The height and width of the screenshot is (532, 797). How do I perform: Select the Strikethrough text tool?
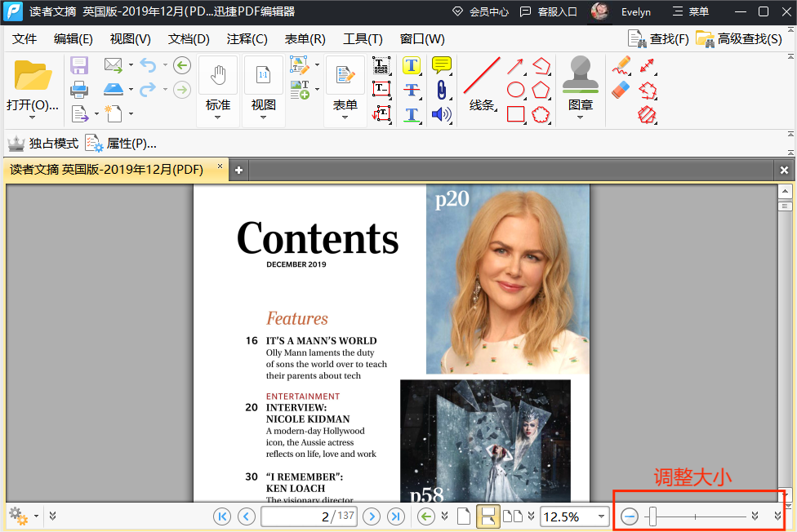pos(412,90)
